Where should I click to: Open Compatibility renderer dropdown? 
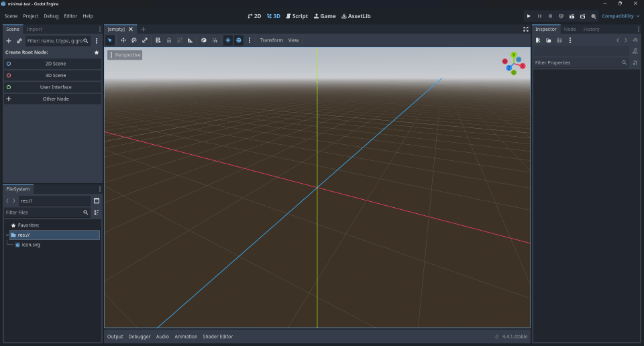click(621, 16)
